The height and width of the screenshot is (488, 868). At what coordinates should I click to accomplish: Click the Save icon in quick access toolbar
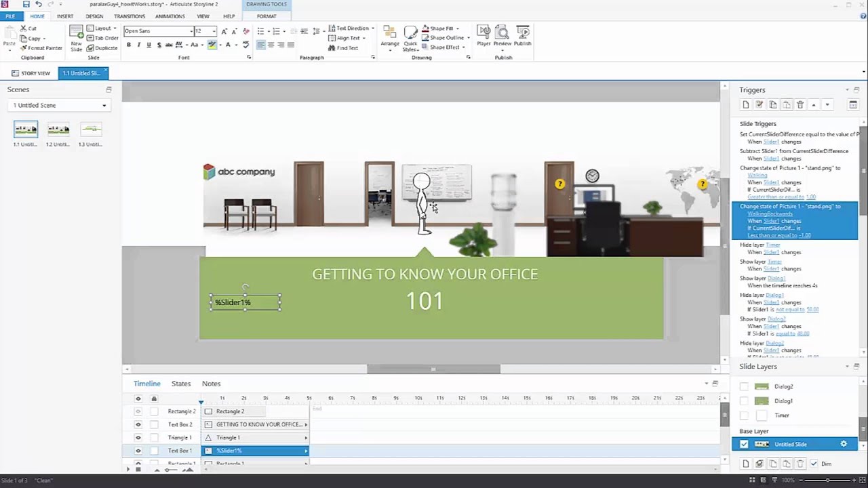point(26,4)
